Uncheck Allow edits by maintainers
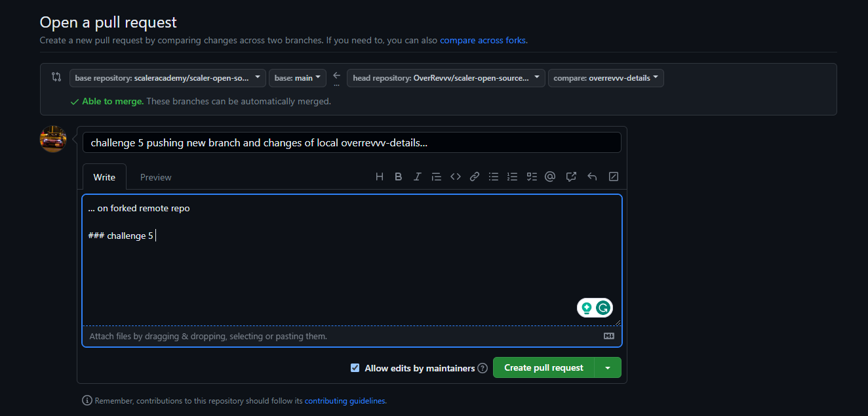Screen dimensions: 868x416 coord(355,367)
